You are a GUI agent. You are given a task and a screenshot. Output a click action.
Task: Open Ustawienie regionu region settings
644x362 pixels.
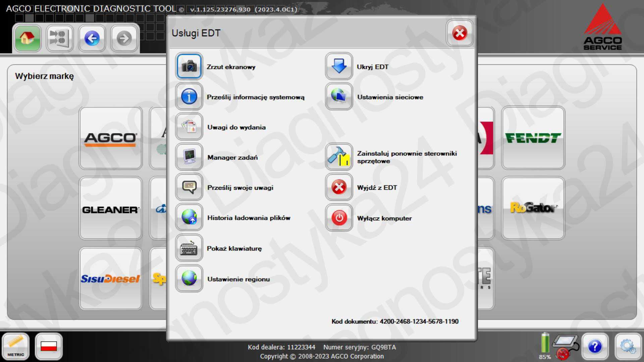click(189, 279)
